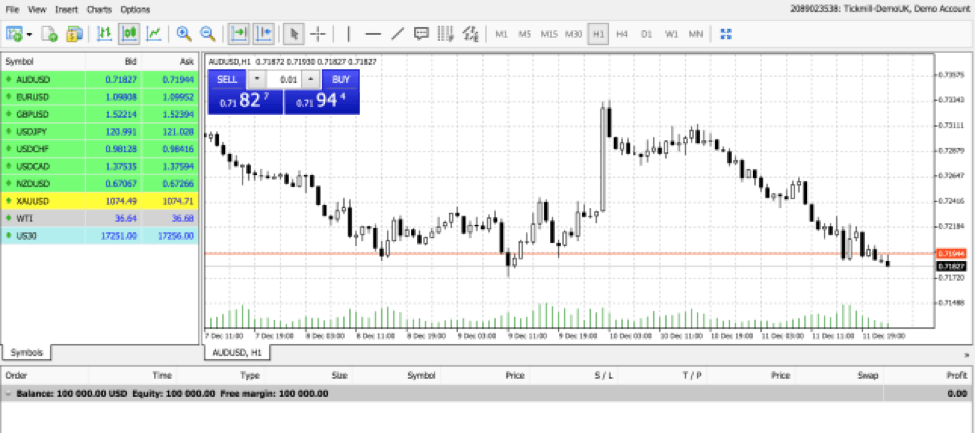975x433 pixels.
Task: Select USDCAD in the symbols list
Action: (x=99, y=167)
